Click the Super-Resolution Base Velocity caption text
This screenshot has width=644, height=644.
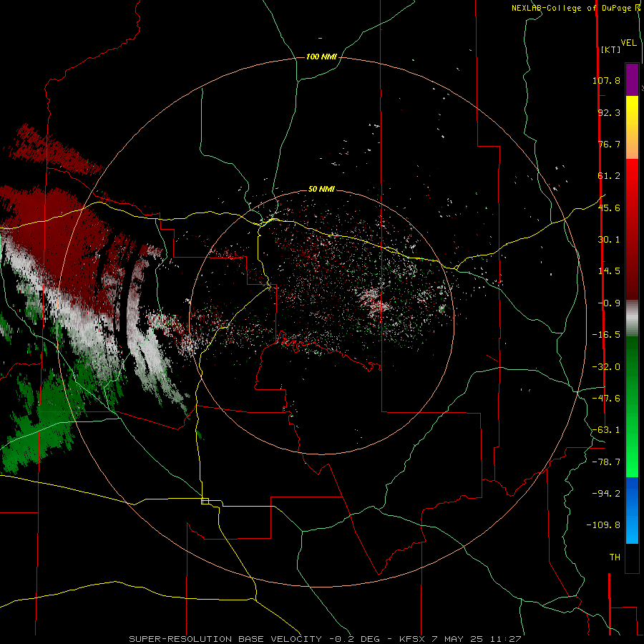[x=325, y=639]
